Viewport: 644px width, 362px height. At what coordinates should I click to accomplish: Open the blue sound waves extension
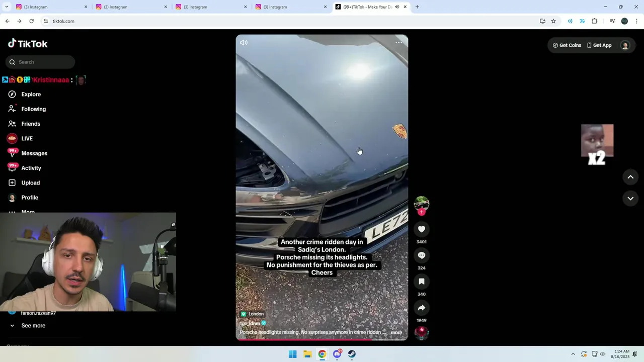point(570,21)
